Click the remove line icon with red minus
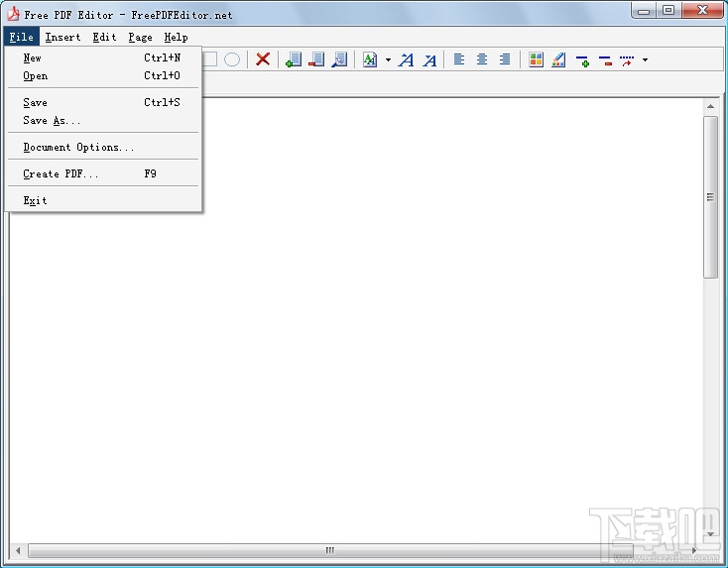728x568 pixels. tap(605, 60)
